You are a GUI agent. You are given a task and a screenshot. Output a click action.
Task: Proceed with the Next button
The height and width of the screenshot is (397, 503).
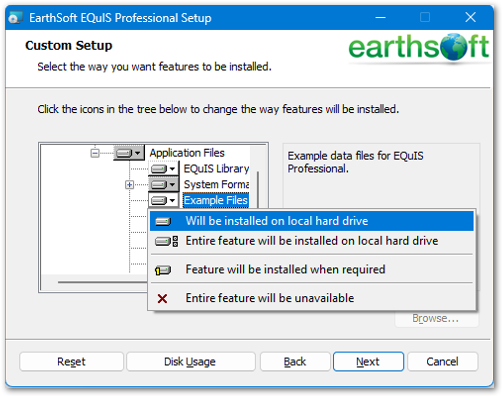click(x=368, y=362)
